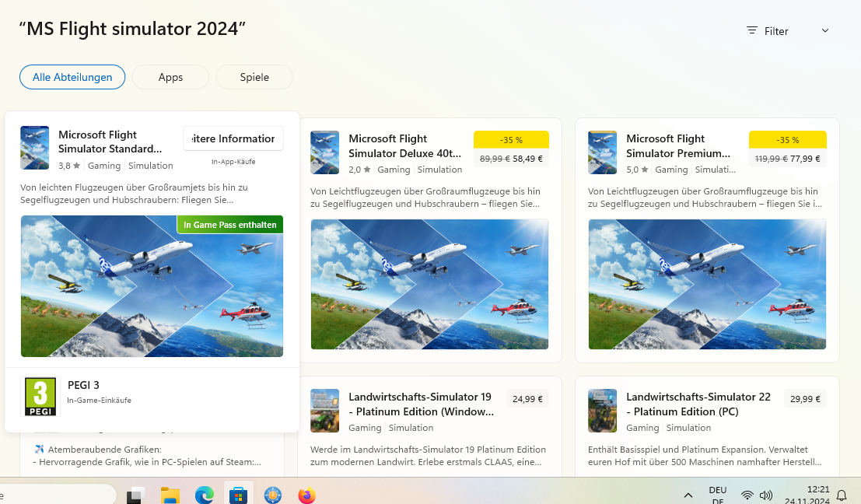Switch to the Apps category pill

pos(170,77)
